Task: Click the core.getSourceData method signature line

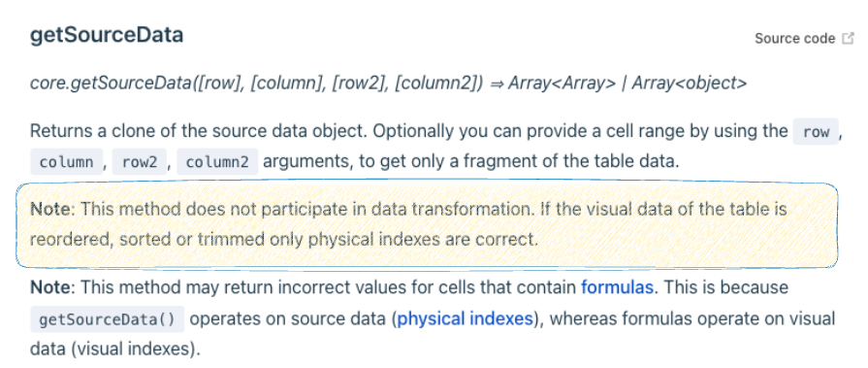Action: (x=388, y=84)
